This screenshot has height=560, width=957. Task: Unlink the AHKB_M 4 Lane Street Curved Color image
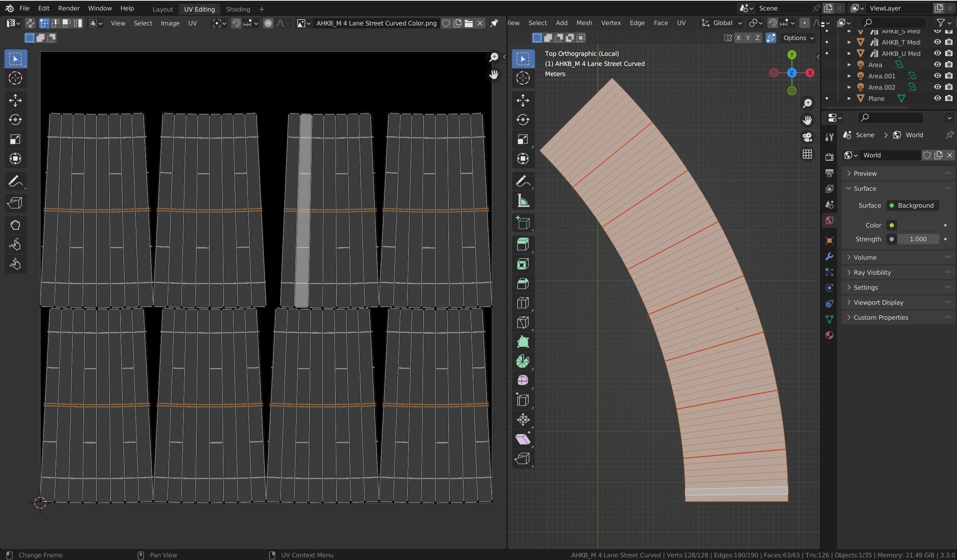click(x=480, y=23)
